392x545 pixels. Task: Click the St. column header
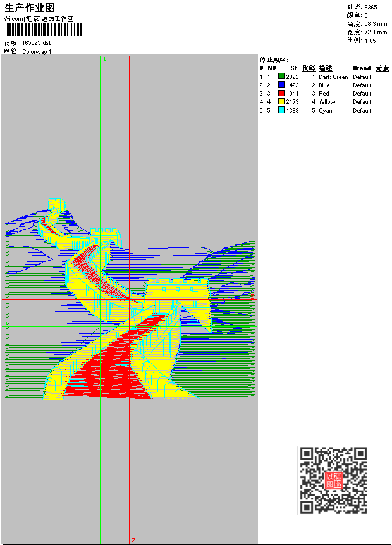coord(295,68)
